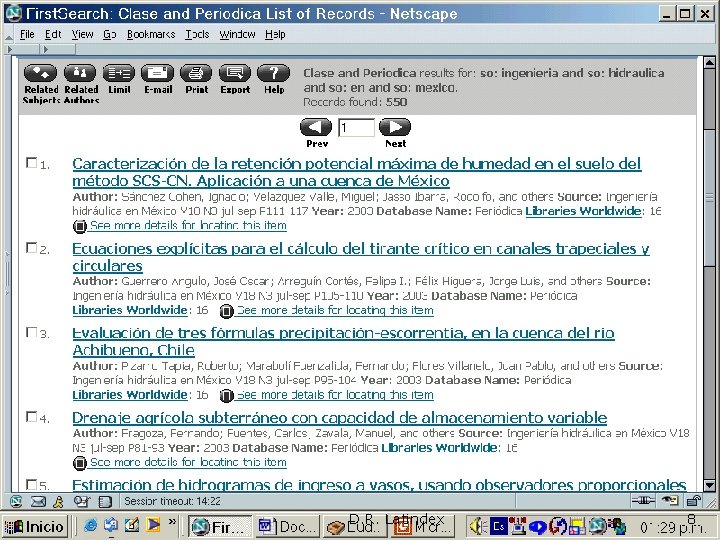Open Mail icon in status bar
This screenshot has width=720, height=540.
point(38,501)
